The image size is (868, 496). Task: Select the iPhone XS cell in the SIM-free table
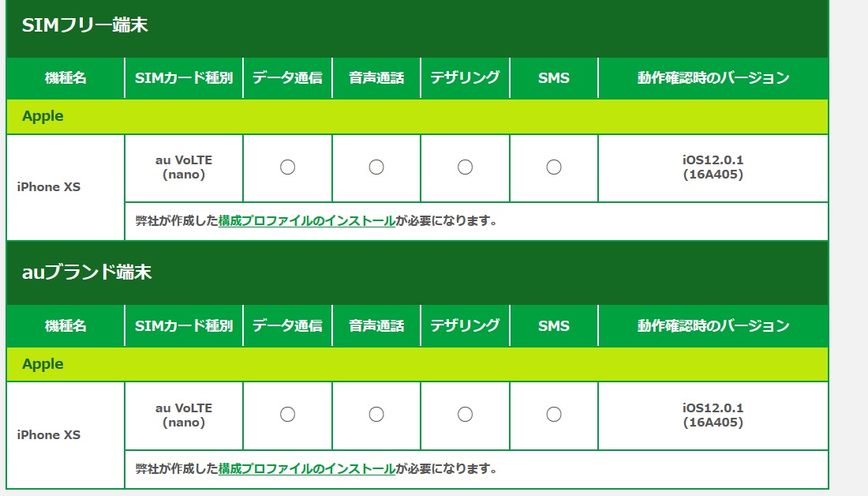coord(49,187)
